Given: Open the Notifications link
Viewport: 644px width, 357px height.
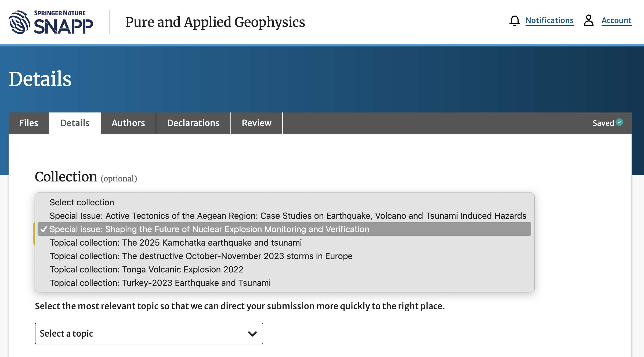Looking at the screenshot, I should tap(549, 21).
